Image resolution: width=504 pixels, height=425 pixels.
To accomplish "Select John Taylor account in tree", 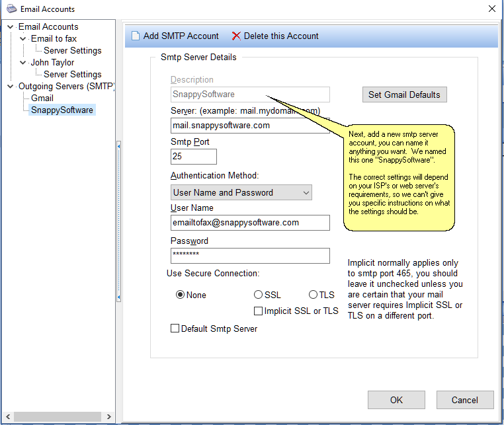I will click(52, 62).
